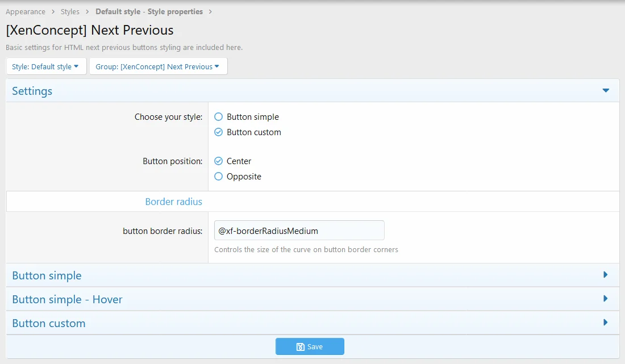Screen dimensions: 625x364
Task: Choose Center for button position
Action: tap(219, 161)
